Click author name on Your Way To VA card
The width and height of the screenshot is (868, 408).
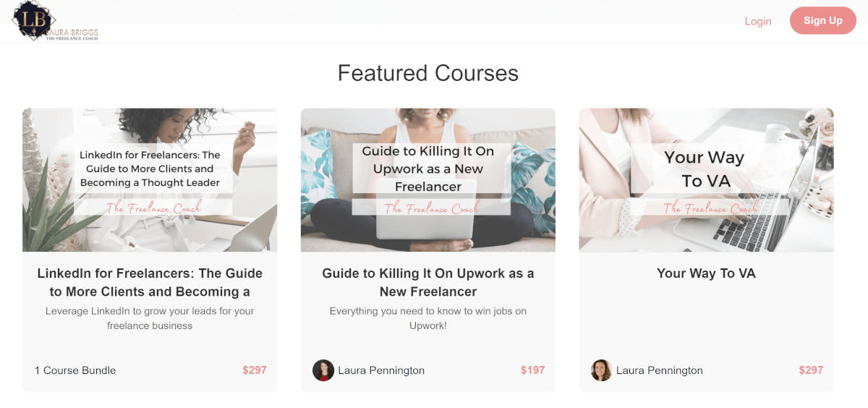660,370
